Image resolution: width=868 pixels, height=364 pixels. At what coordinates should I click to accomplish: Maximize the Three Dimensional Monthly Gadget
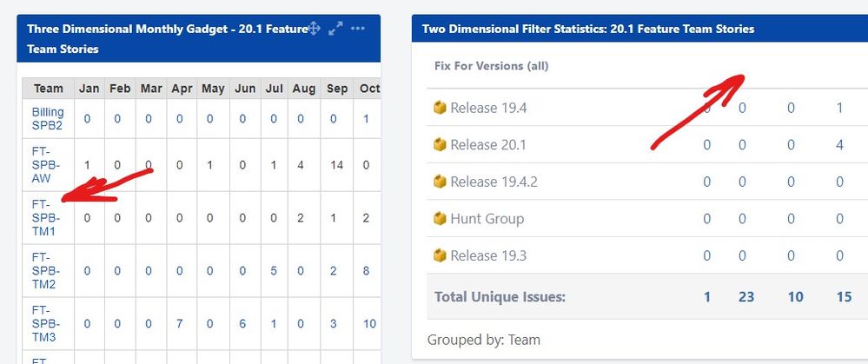point(335,28)
